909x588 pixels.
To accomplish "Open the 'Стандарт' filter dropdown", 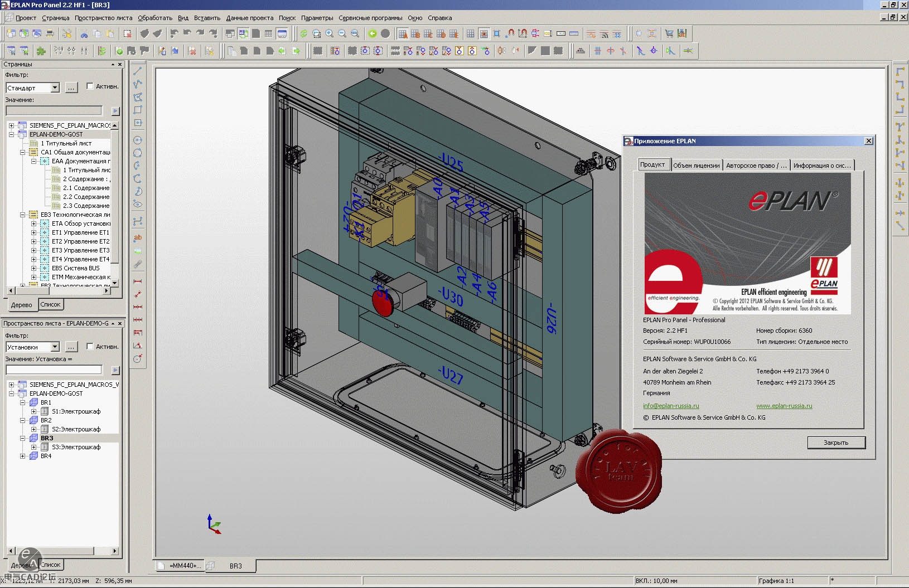I will coord(55,88).
